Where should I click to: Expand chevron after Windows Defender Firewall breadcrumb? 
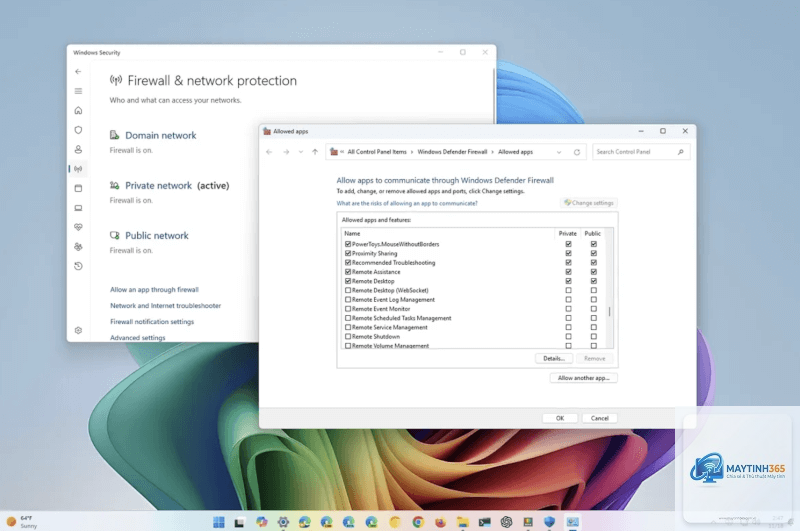(493, 152)
